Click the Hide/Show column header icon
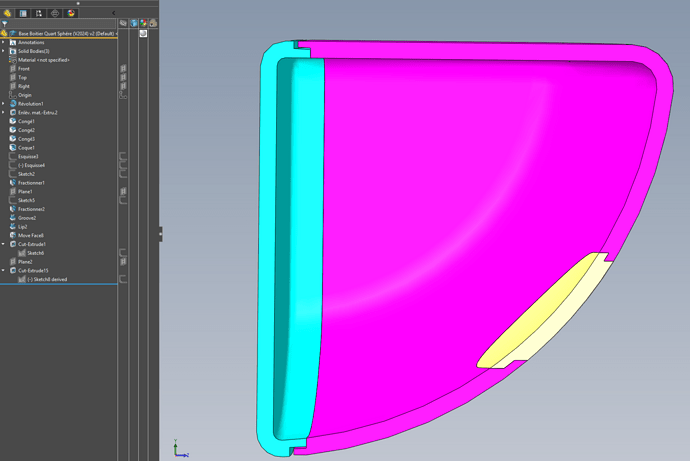This screenshot has height=461, width=690. [123, 23]
